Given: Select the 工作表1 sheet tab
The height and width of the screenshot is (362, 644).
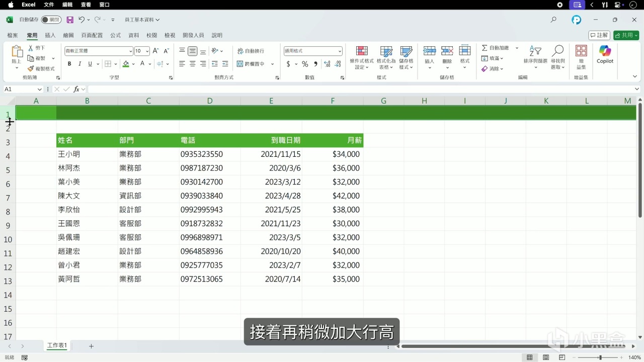Looking at the screenshot, I should (x=57, y=346).
